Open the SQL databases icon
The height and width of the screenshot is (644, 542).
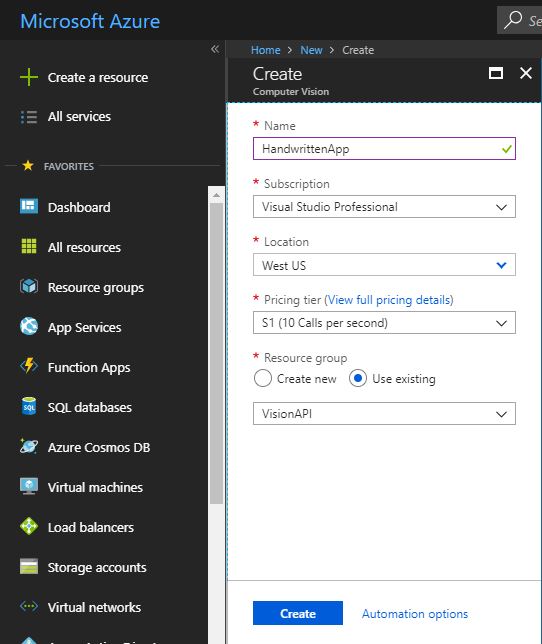tap(29, 407)
